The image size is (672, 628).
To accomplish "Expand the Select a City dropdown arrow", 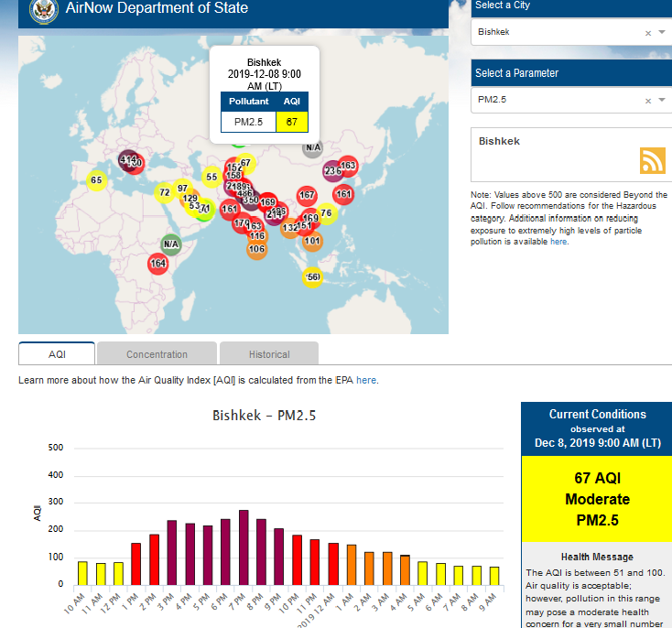I will point(662,32).
